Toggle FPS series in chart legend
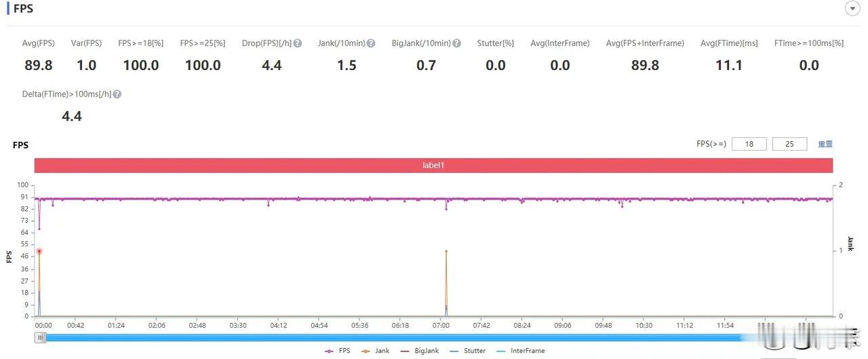The image size is (868, 359). [338, 351]
